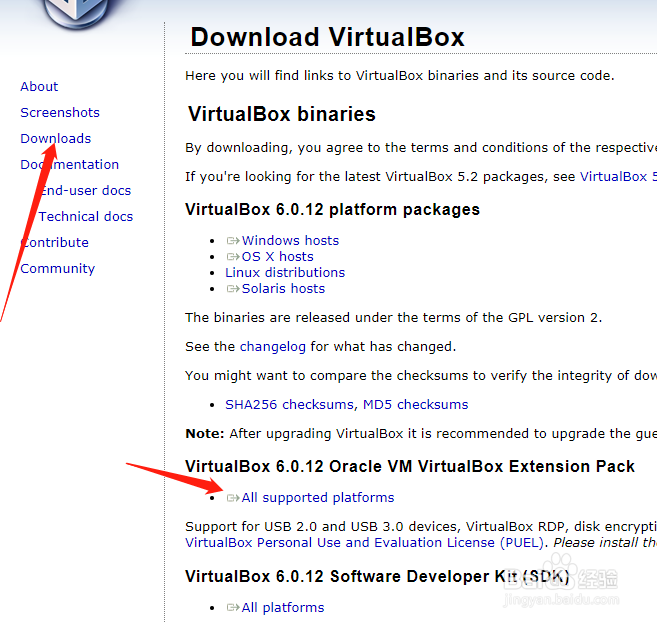Open Documentation sidebar link

(70, 165)
